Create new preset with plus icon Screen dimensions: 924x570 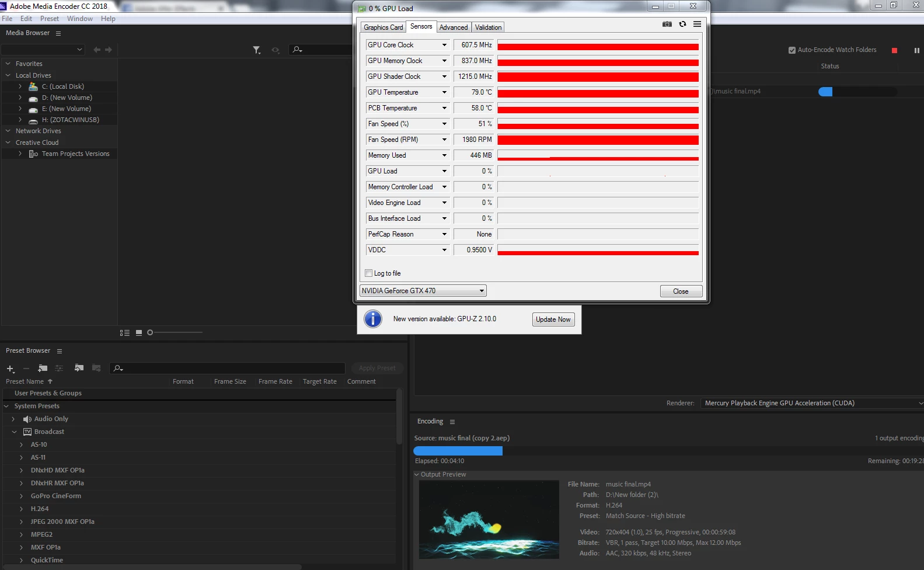point(11,369)
